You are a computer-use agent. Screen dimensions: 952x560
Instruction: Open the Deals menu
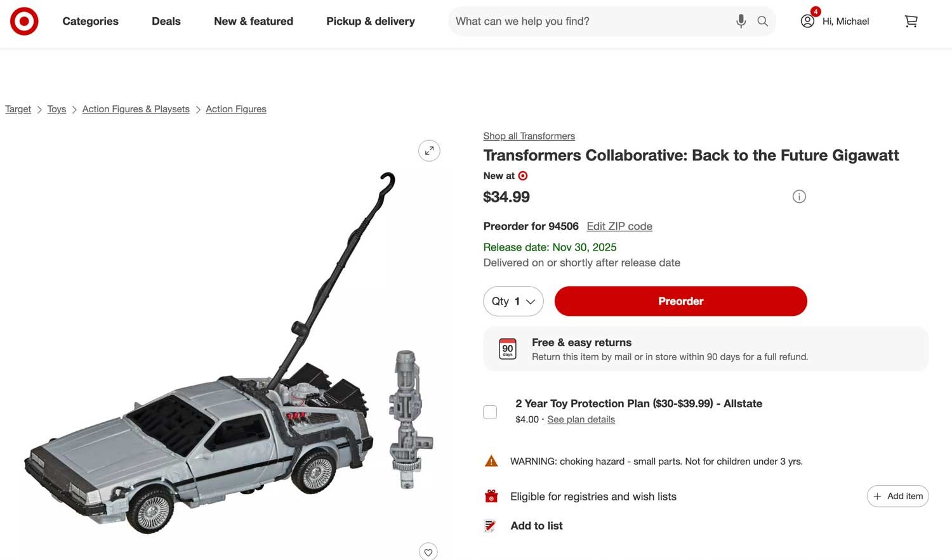coord(166,22)
